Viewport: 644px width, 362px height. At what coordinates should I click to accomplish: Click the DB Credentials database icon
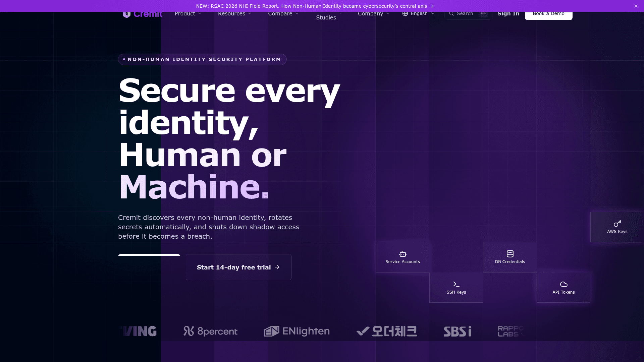click(x=510, y=254)
